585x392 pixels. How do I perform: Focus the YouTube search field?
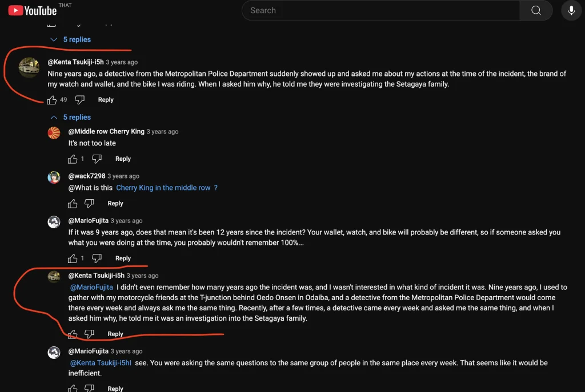click(x=380, y=10)
